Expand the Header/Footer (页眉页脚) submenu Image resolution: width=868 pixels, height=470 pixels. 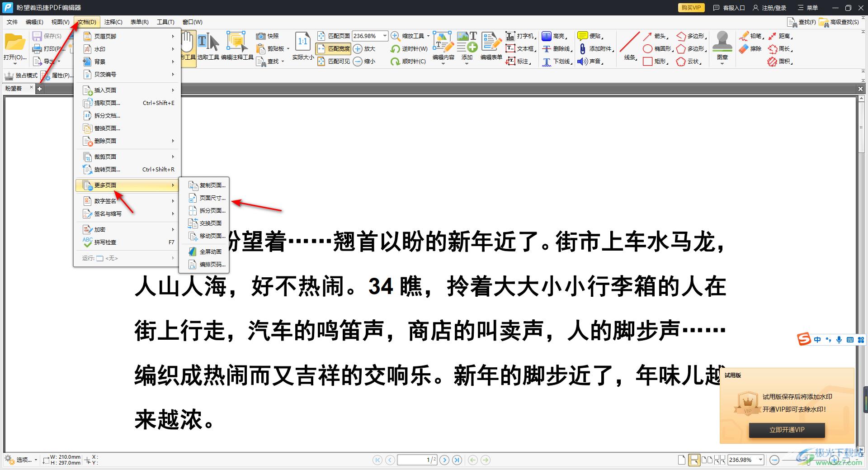(127, 36)
